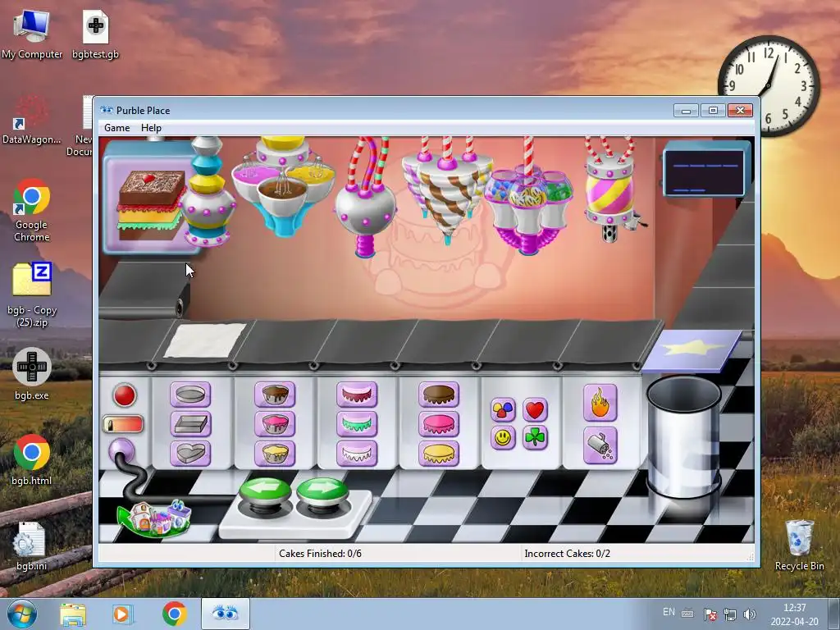Screen dimensions: 840x630
Task: Open the network icon in system tray
Action: 729,614
